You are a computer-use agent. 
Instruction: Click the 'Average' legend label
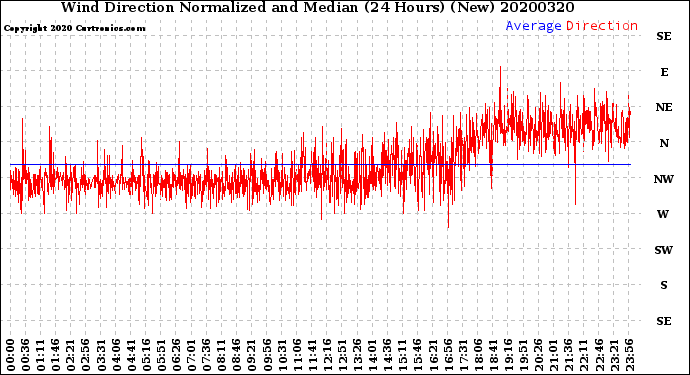pos(533,26)
